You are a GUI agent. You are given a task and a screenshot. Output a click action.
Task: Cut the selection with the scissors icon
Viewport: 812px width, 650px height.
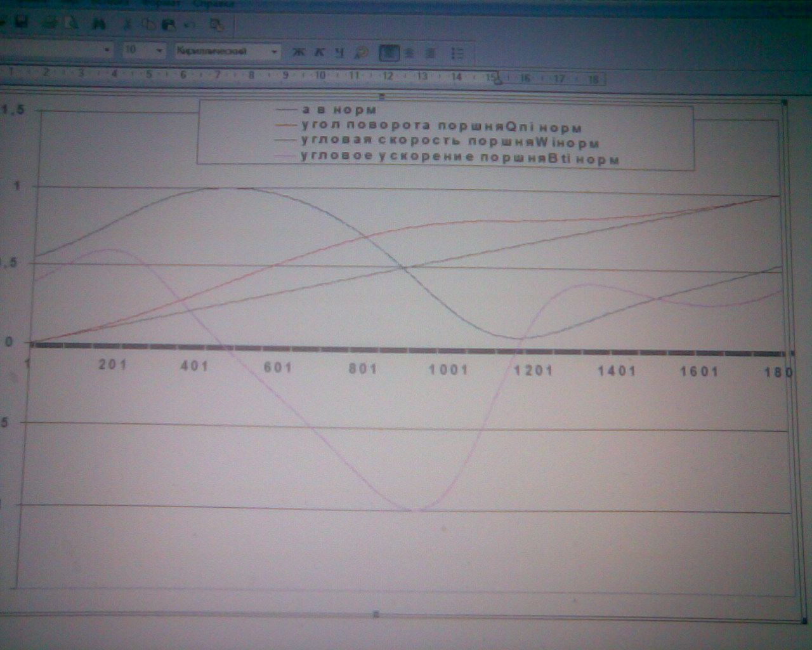click(128, 24)
